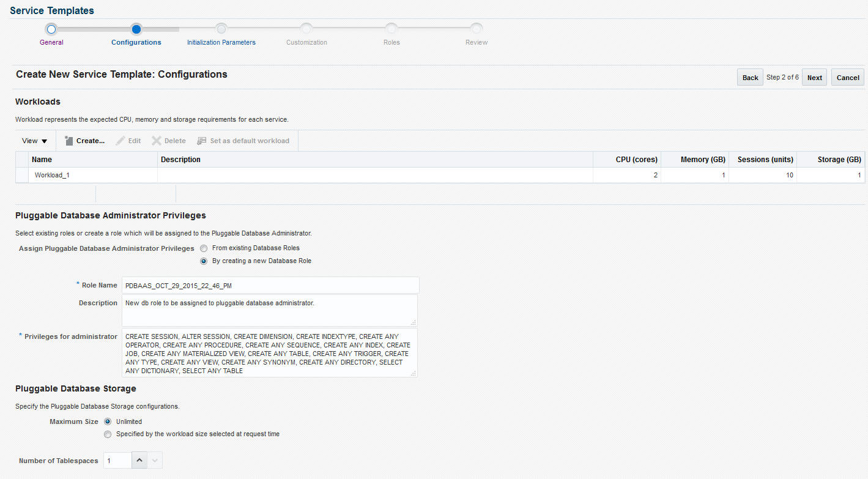Click the CPU value 2 cell
The image size is (868, 479).
[x=627, y=175]
